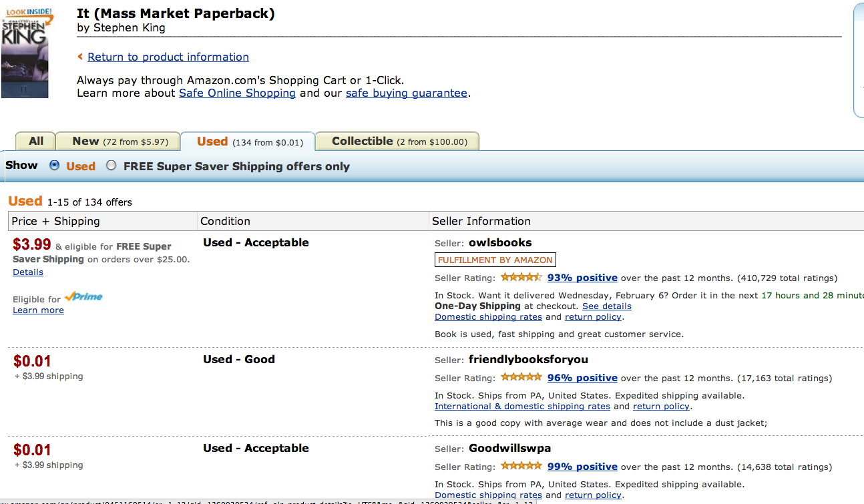Click the Prime logo under the $3.99 offer

(83, 297)
